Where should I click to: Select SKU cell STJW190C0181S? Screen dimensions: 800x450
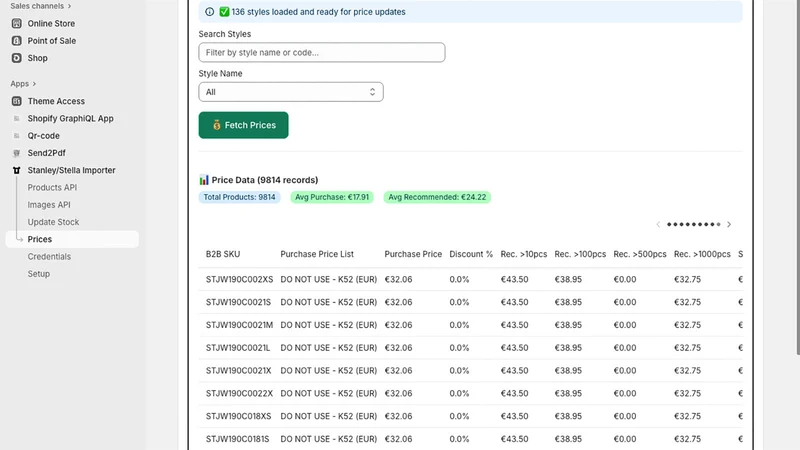click(x=237, y=439)
